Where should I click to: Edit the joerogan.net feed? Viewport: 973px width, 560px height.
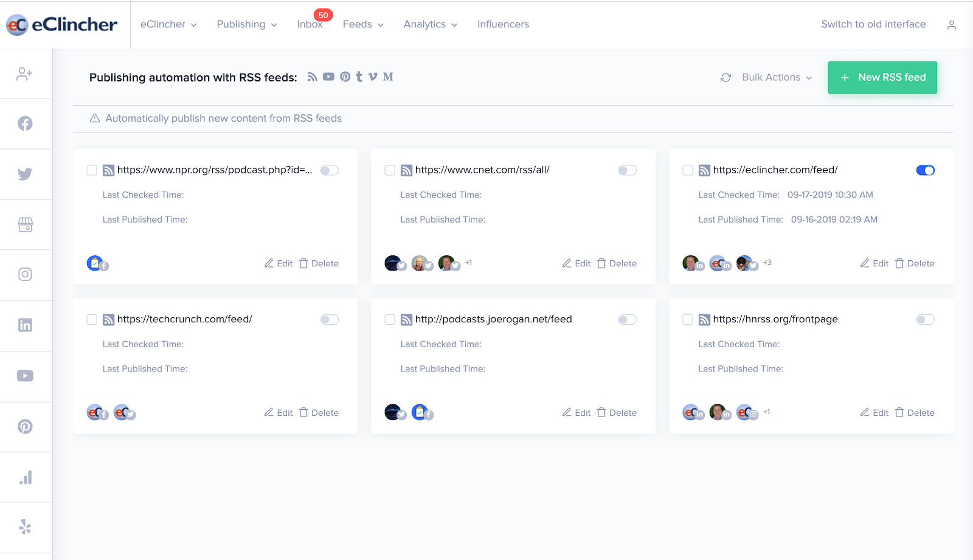pyautogui.click(x=577, y=412)
